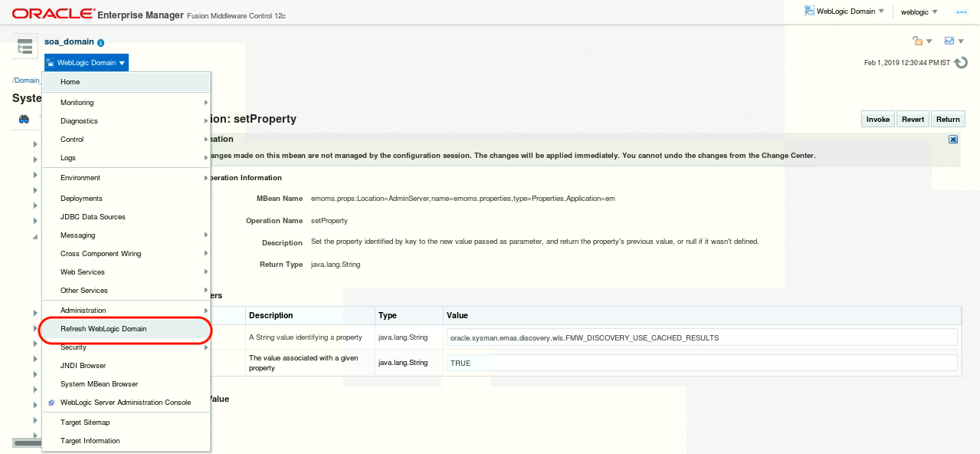
Task: Dismiss the configuration session confirmation banner
Action: coord(953,139)
